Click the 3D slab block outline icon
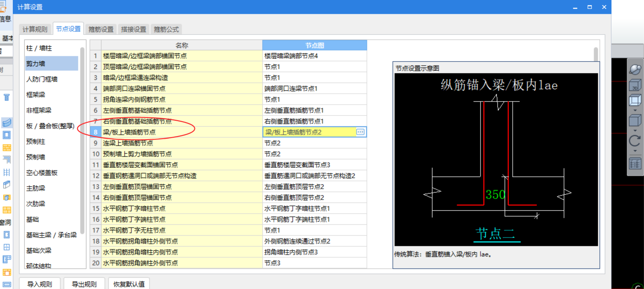This screenshot has width=644, height=289. pyautogui.click(x=7, y=184)
